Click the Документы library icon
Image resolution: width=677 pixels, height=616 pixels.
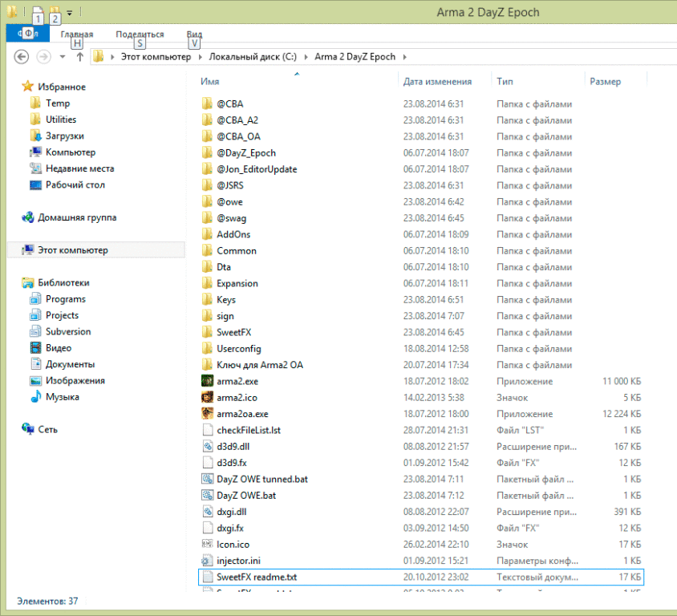point(35,364)
